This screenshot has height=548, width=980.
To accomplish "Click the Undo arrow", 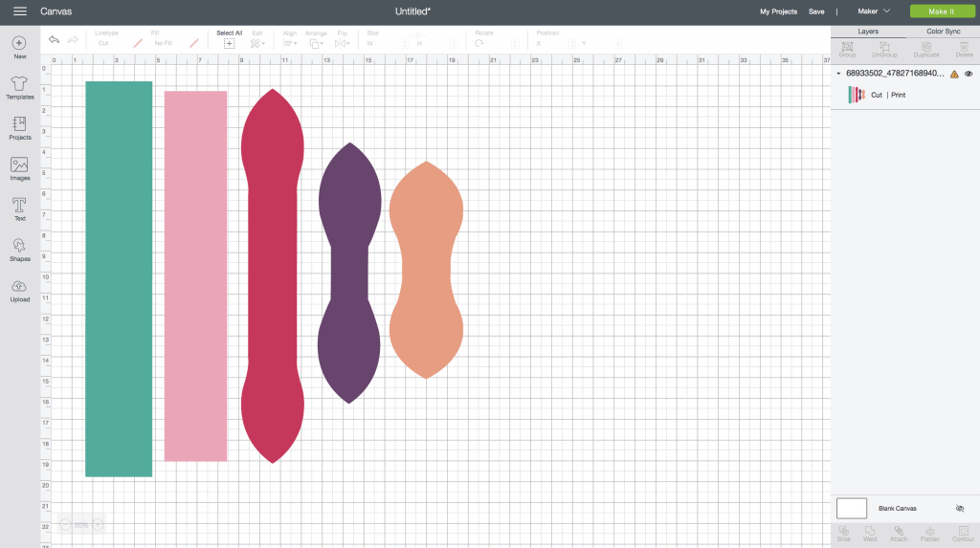I will coord(55,40).
